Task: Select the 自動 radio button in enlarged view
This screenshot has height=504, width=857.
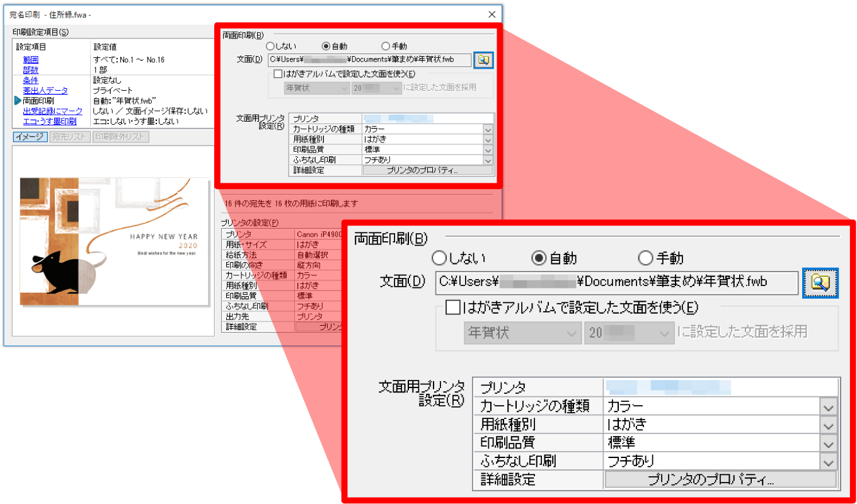Action: [539, 258]
